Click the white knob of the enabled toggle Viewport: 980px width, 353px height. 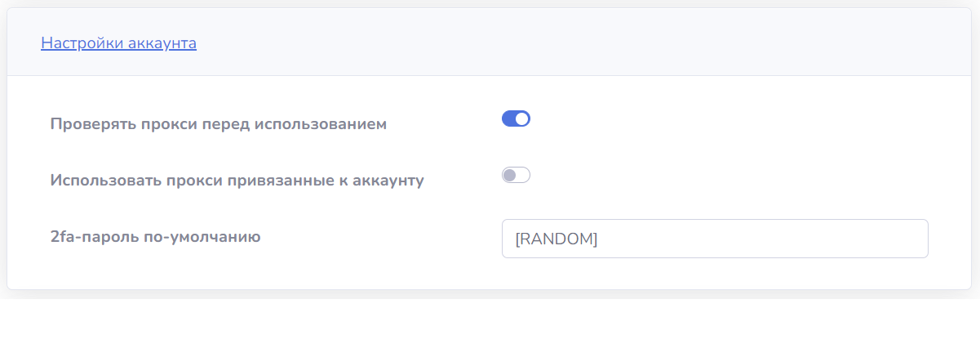pyautogui.click(x=522, y=119)
